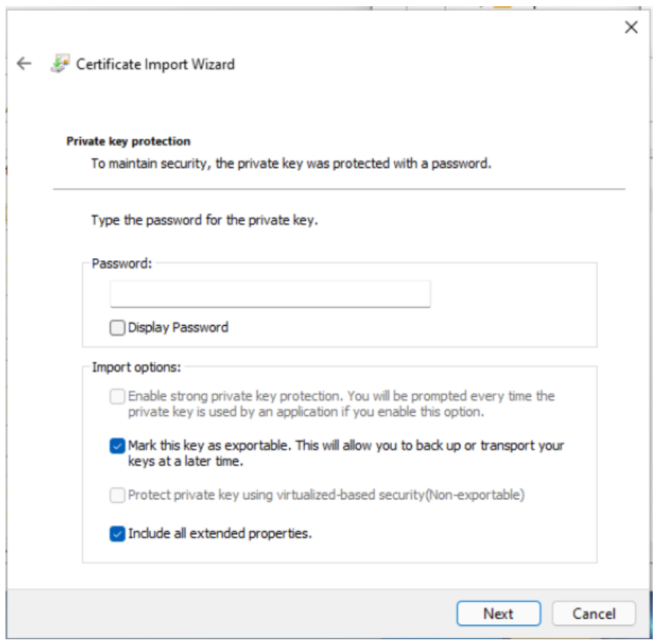
Task: Click the Certificate Import Wizard title text
Action: [x=155, y=64]
